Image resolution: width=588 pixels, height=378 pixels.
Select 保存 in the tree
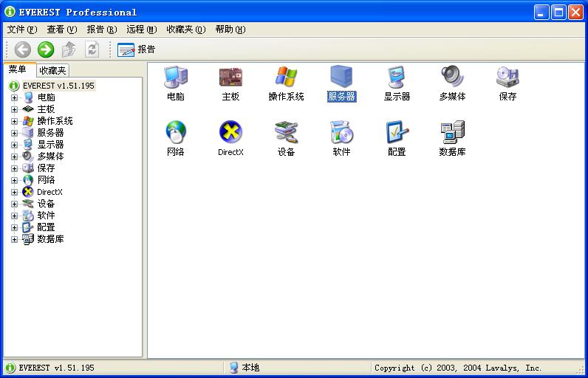click(46, 168)
